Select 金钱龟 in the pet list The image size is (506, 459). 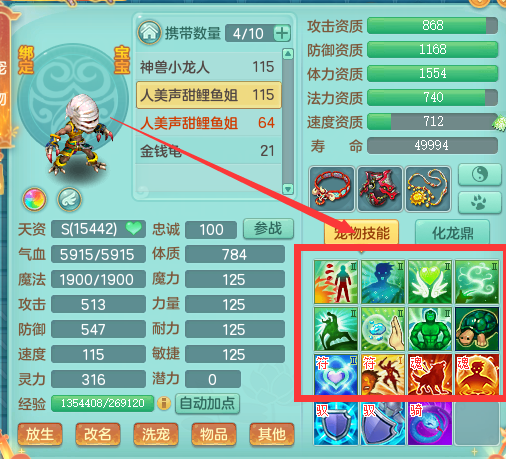tap(209, 151)
